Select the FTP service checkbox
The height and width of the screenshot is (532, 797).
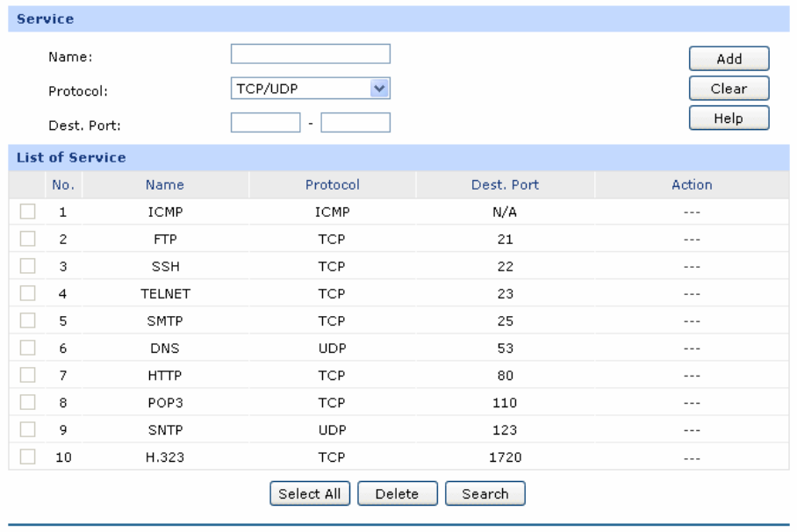(x=27, y=239)
